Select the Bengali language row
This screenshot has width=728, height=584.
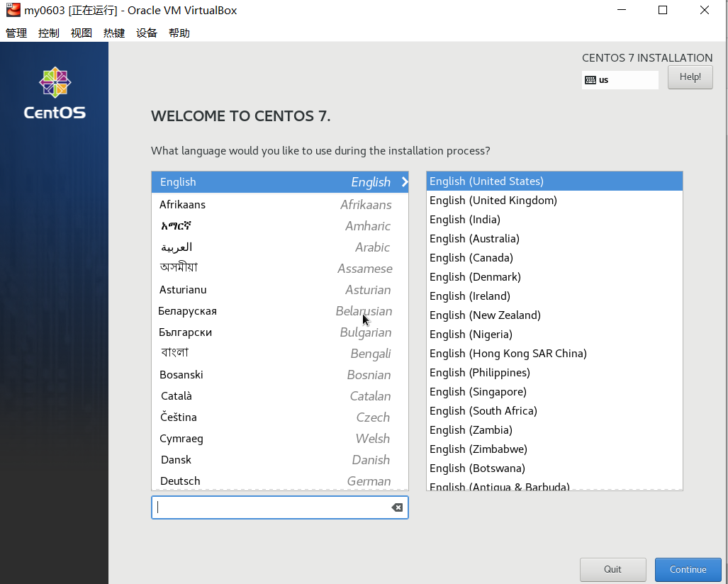click(280, 354)
